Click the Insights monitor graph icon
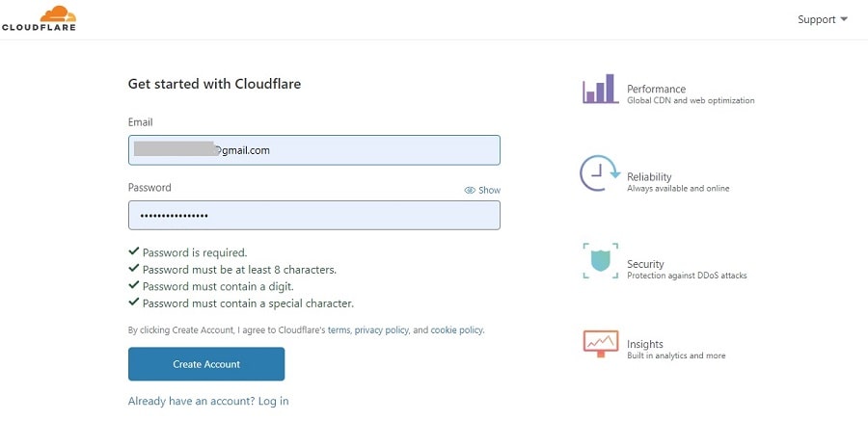 (600, 344)
